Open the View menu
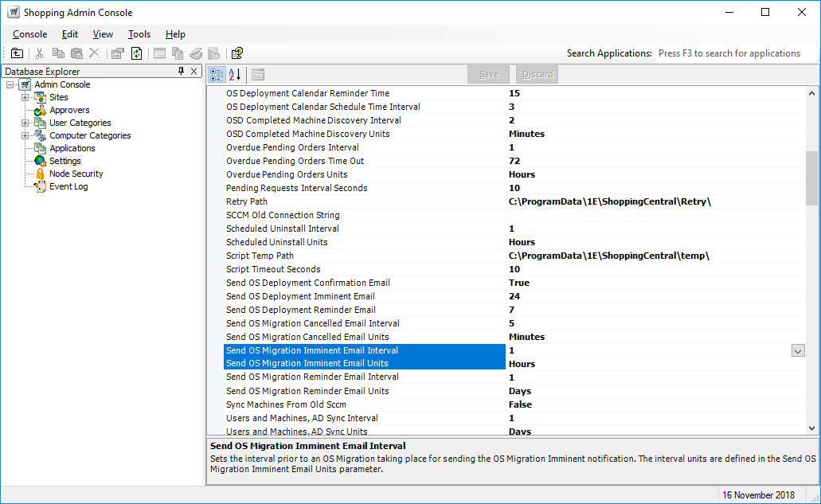 tap(103, 34)
